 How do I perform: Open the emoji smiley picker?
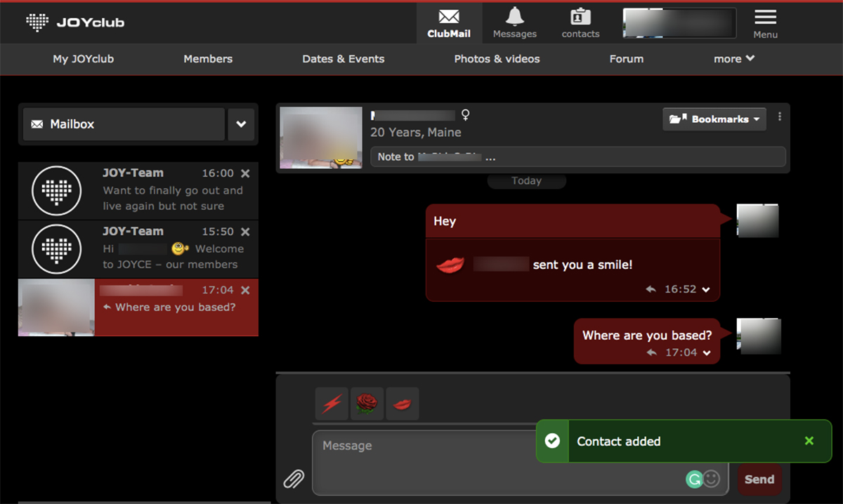(712, 479)
